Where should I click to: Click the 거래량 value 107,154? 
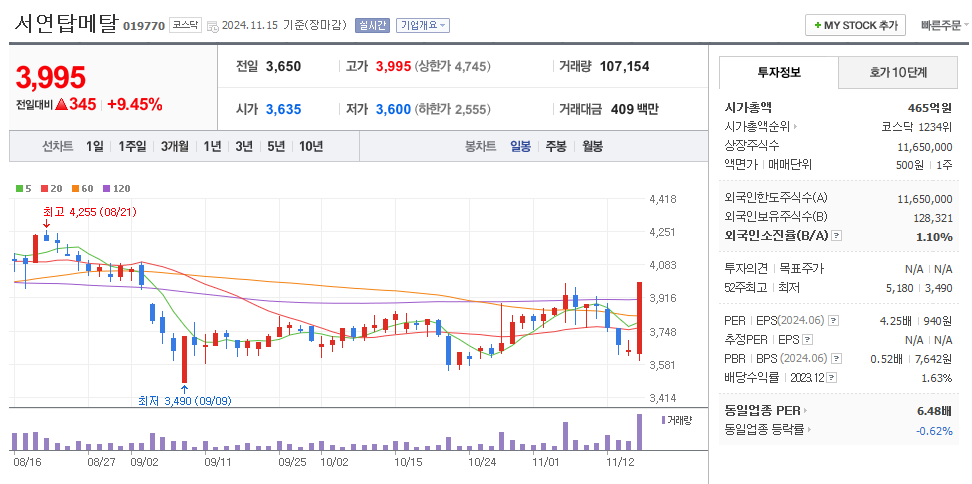tap(625, 66)
